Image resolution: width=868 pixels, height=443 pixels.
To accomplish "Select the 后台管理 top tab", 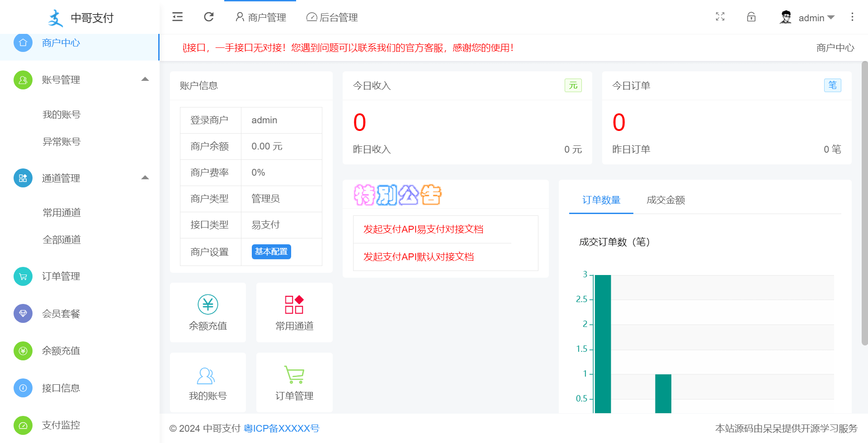I will click(x=332, y=18).
